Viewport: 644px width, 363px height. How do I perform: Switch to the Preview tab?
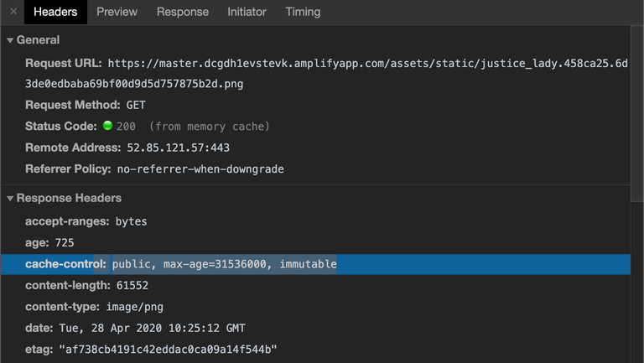coord(117,12)
